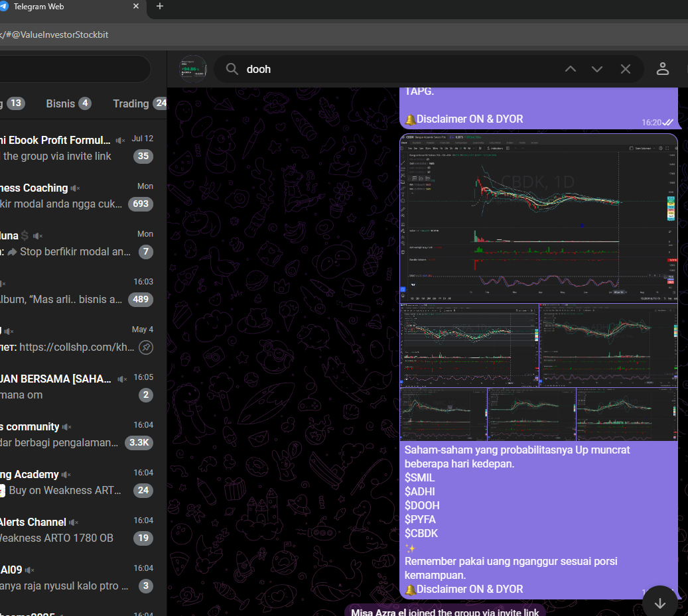Open the middle-left chart thumbnail

(468, 345)
